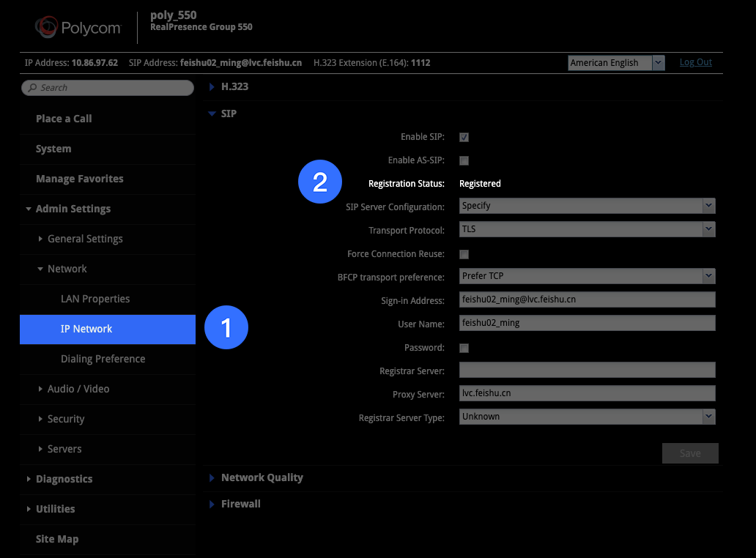Screen dimensions: 756x558
Task: Click the Proxy Server input field
Action: pyautogui.click(x=587, y=393)
